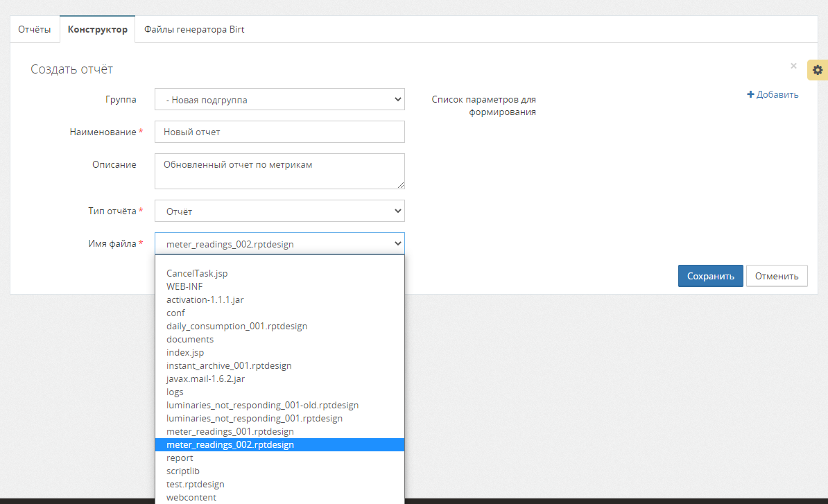The image size is (828, 504).
Task: Pick luminaries_not_responding_001-old.rptdesign option
Action: pyautogui.click(x=262, y=405)
